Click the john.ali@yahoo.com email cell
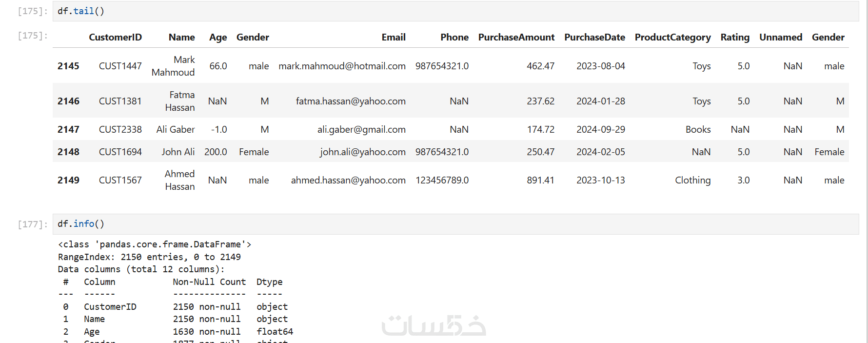Screen dimensions: 868x343 [362, 152]
